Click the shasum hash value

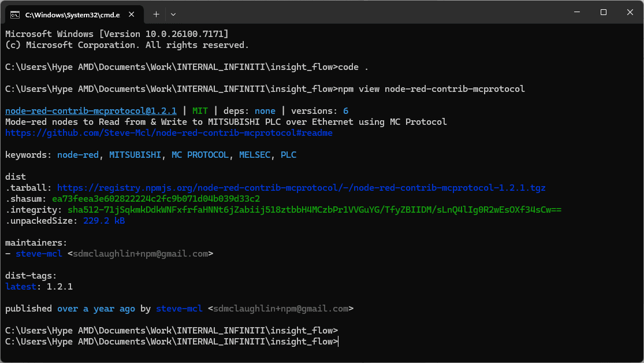click(x=156, y=199)
